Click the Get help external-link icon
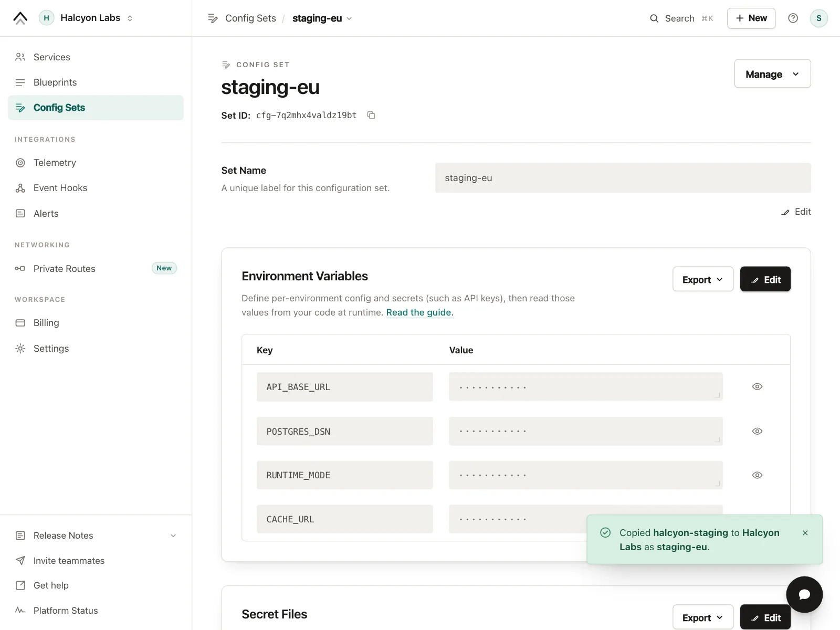 20,585
